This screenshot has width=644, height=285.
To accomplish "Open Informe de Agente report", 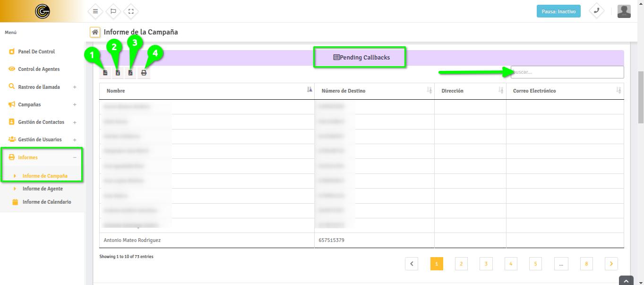I will click(43, 189).
